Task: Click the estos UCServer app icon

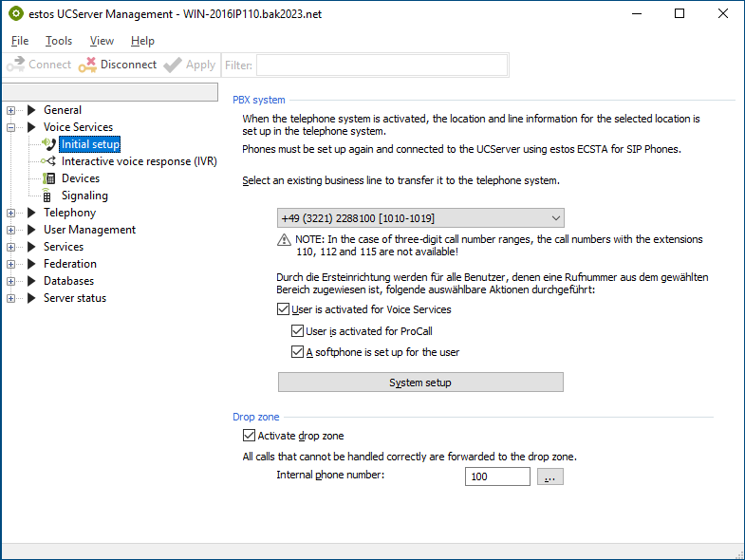Action: (16, 14)
